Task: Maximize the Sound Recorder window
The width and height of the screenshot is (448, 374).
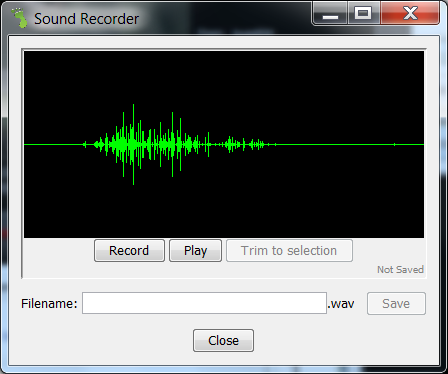Action: tap(363, 14)
